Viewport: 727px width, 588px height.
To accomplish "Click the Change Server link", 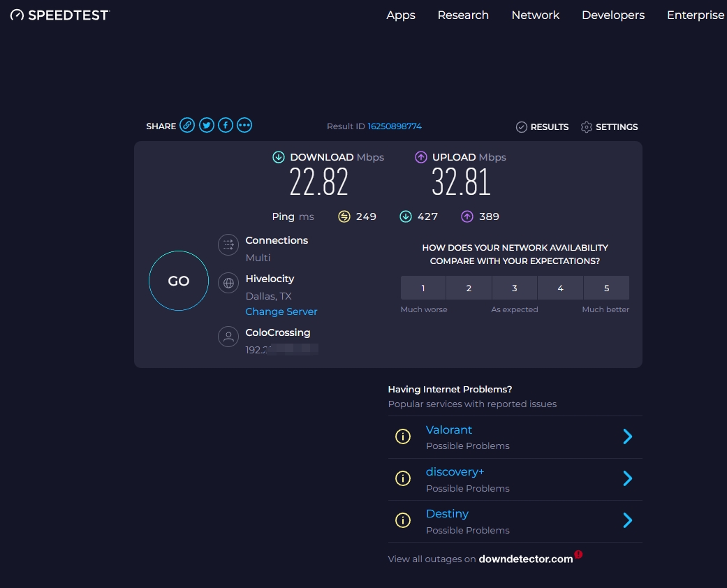I will tap(281, 311).
